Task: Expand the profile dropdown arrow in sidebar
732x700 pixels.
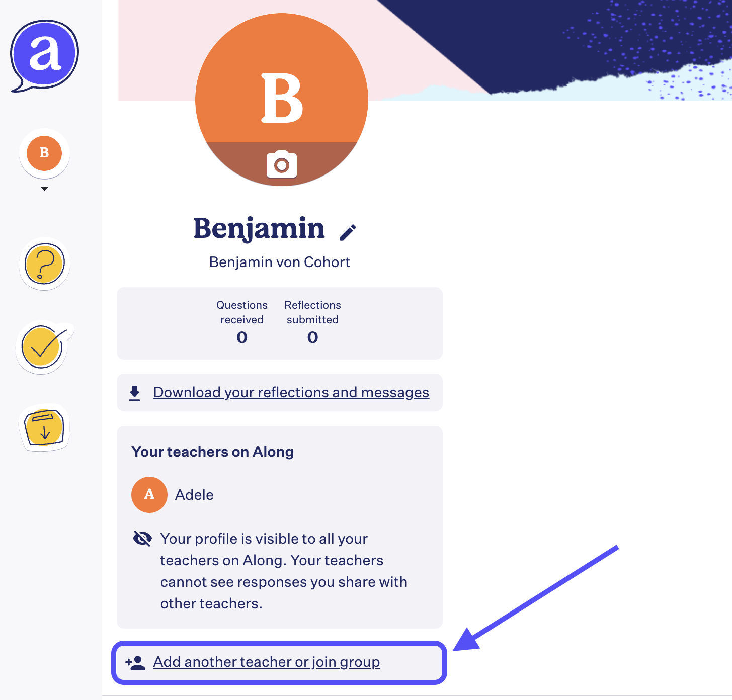Action: click(x=44, y=189)
